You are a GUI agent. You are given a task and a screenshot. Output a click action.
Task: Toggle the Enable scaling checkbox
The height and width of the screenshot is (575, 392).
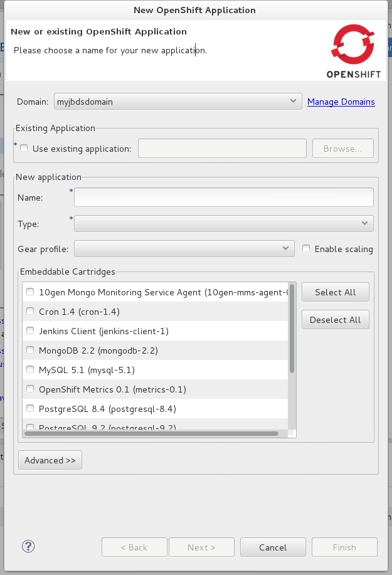coord(306,249)
